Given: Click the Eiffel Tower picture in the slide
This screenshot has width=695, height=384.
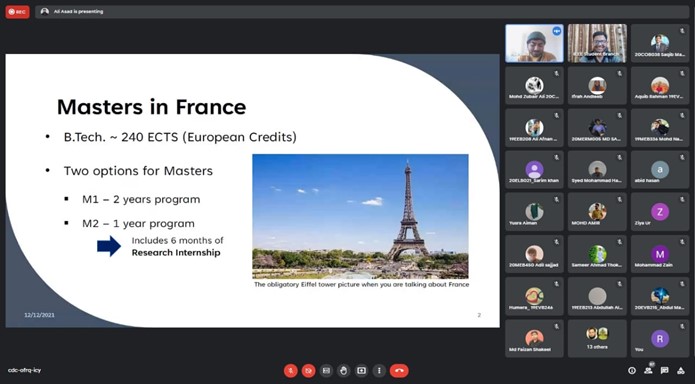Looking at the screenshot, I should coord(360,216).
